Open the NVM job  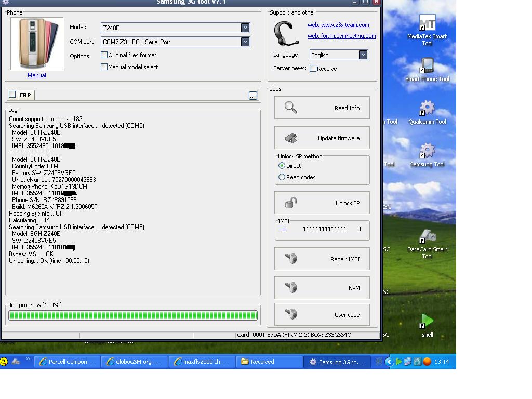322,288
